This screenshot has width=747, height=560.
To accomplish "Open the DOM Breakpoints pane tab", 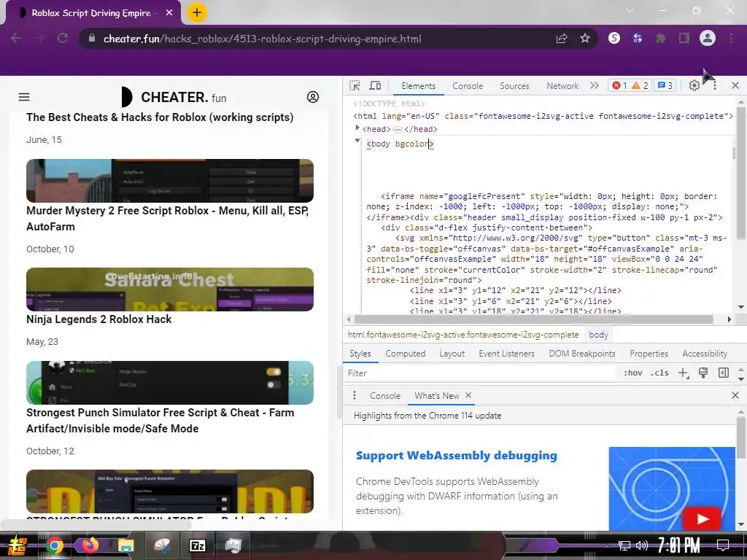I will pyautogui.click(x=582, y=354).
